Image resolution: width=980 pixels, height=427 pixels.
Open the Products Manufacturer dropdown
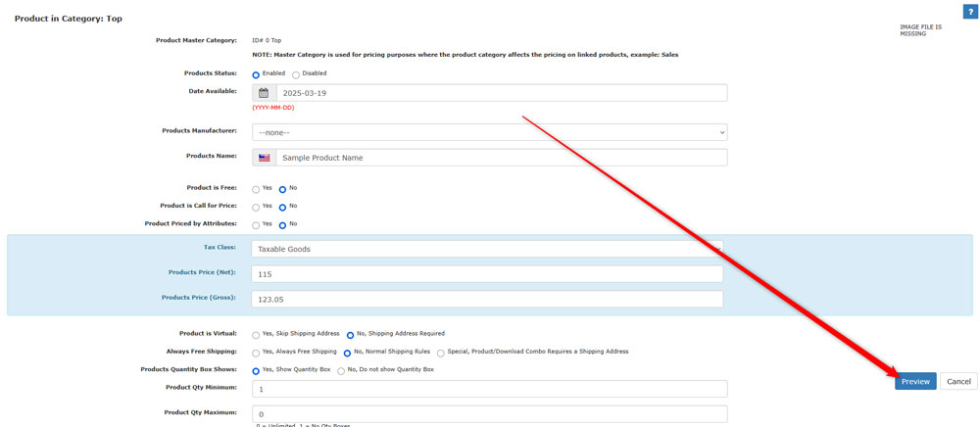click(489, 132)
